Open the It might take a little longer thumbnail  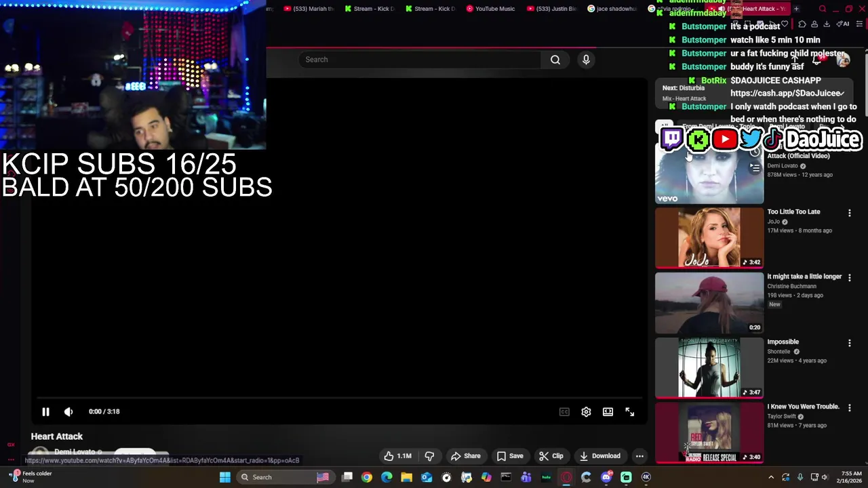pos(709,303)
